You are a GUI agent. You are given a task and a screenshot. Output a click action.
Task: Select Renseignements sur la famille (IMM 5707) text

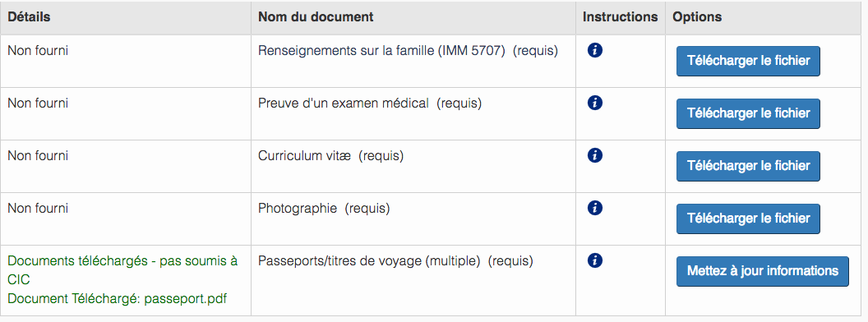click(x=382, y=51)
